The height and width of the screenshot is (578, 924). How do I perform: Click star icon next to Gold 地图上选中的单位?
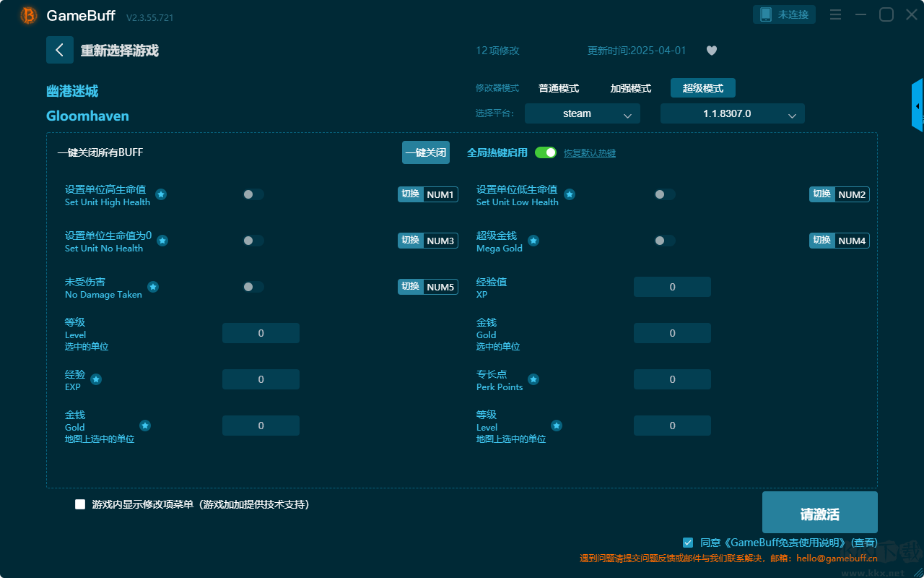click(145, 426)
